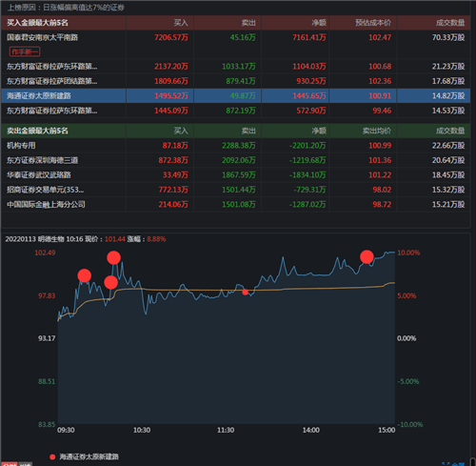Image resolution: width=476 pixels, height=466 pixels.
Task: Select the 国泰君安南京太平南路 buyer row
Action: pyautogui.click(x=236, y=45)
